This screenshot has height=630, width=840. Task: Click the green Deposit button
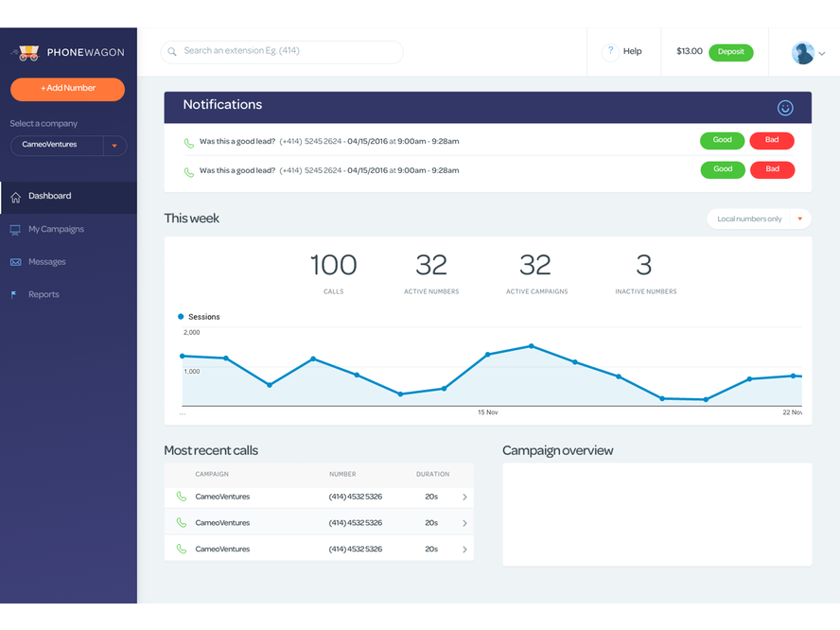730,52
